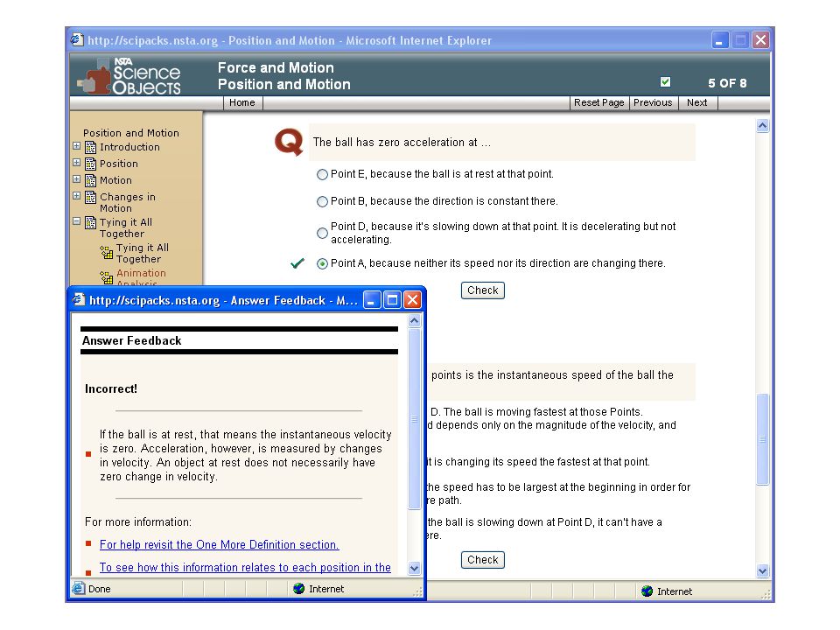Click the main page vertical scrollbar thumb

762,439
